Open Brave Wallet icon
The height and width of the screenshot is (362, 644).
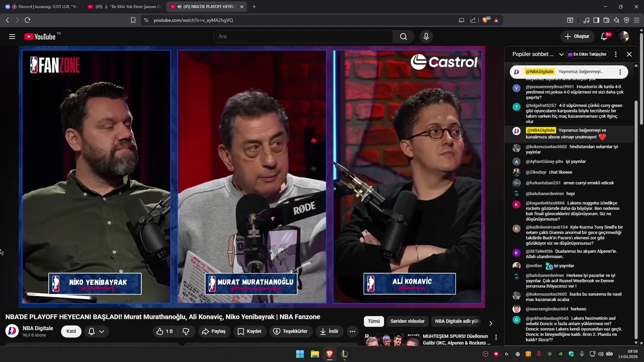point(606,20)
